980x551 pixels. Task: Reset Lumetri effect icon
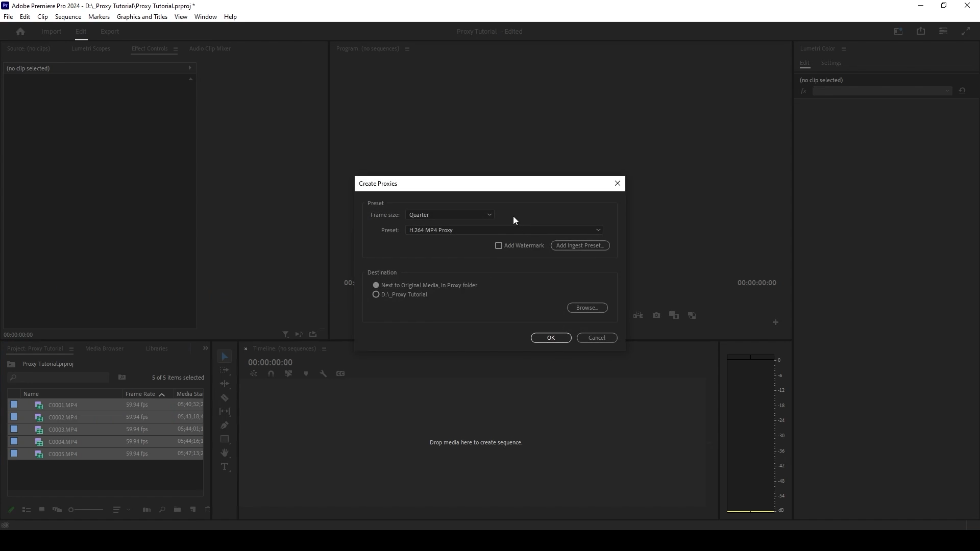click(x=962, y=91)
